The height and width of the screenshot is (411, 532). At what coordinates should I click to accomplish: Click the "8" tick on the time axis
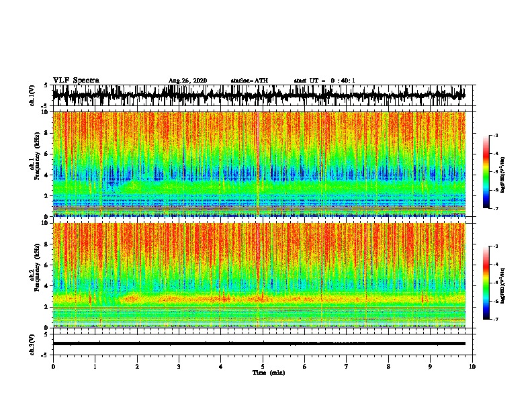(x=388, y=367)
